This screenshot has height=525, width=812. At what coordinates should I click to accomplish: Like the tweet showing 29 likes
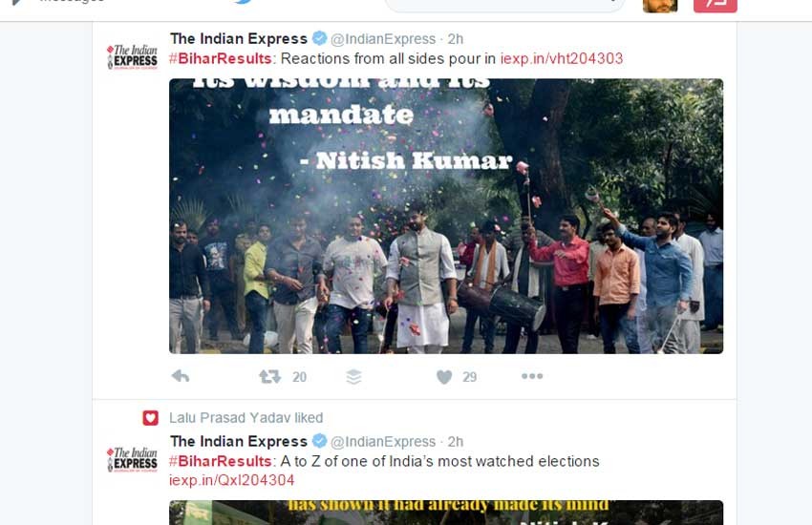(x=444, y=377)
